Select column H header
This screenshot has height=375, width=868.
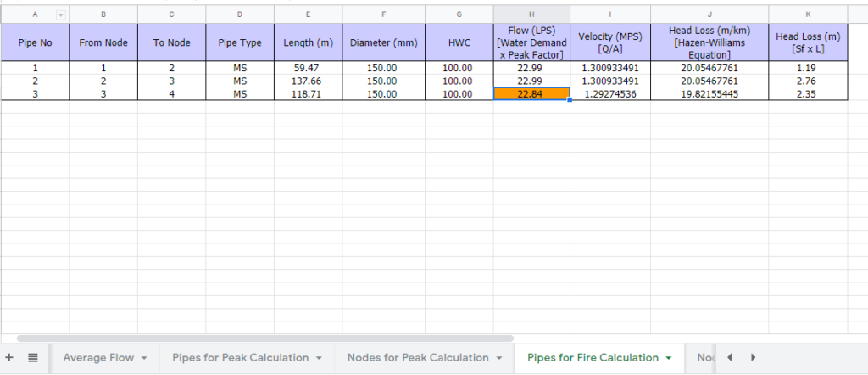[531, 15]
